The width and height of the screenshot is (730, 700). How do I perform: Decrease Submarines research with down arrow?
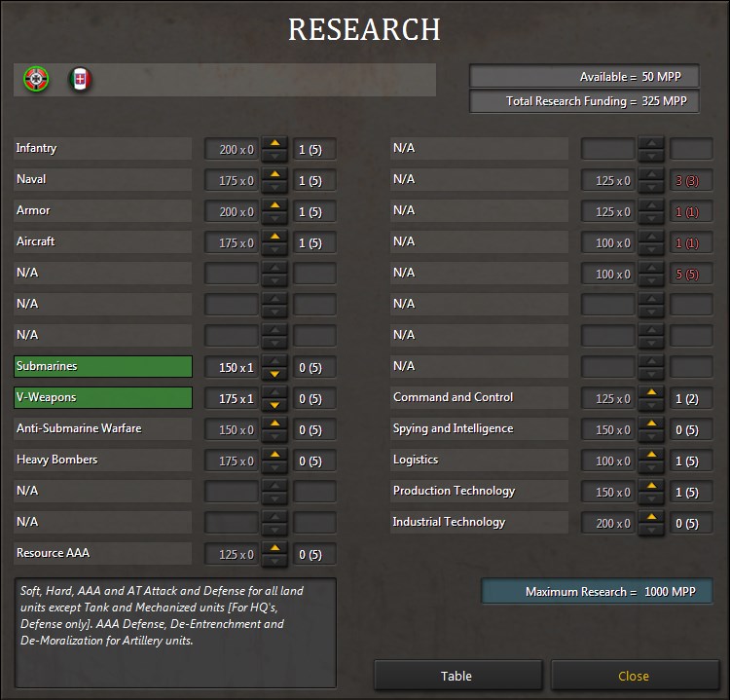275,374
